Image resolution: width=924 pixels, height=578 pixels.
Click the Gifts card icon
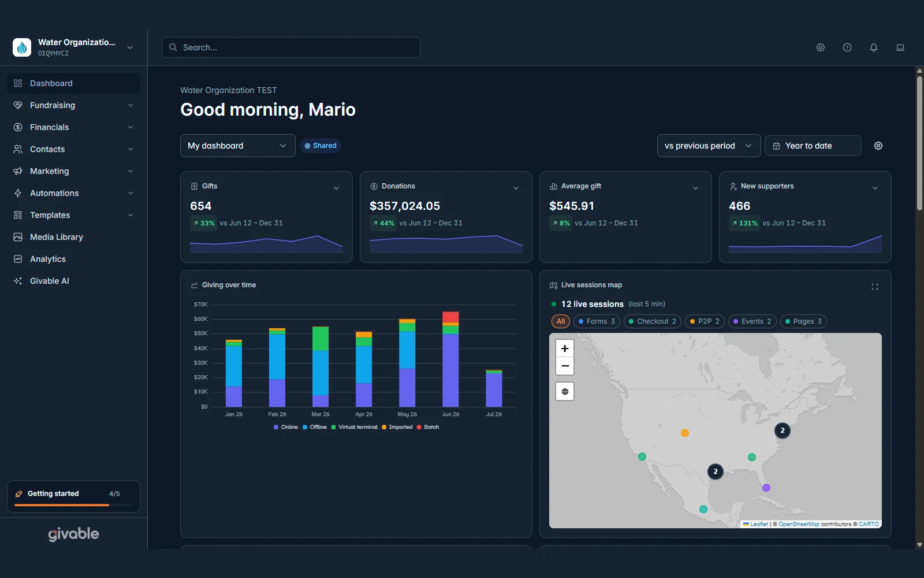[194, 186]
